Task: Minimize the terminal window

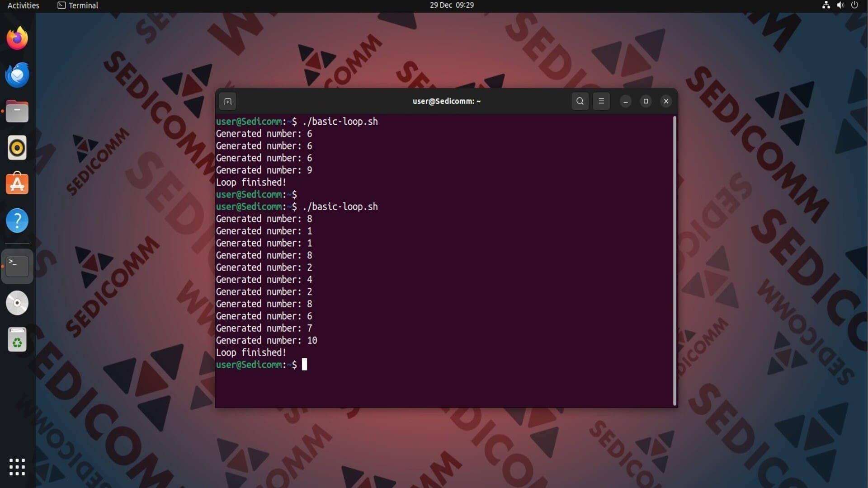Action: point(626,101)
